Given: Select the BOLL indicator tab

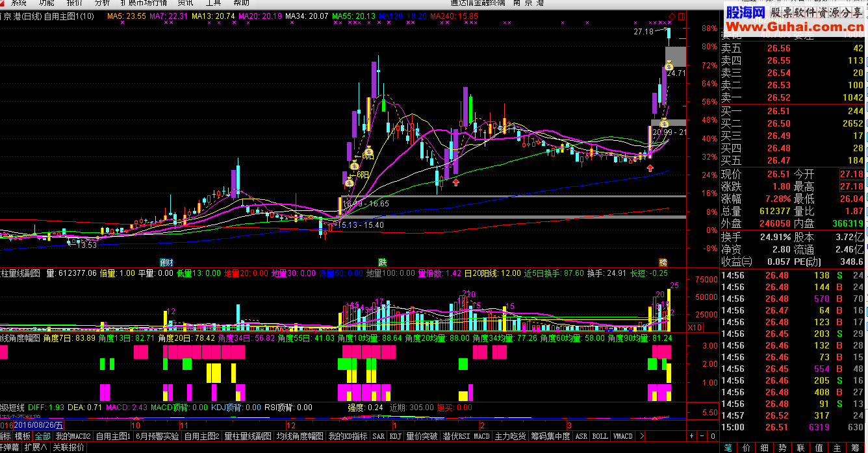Looking at the screenshot, I should point(600,436).
